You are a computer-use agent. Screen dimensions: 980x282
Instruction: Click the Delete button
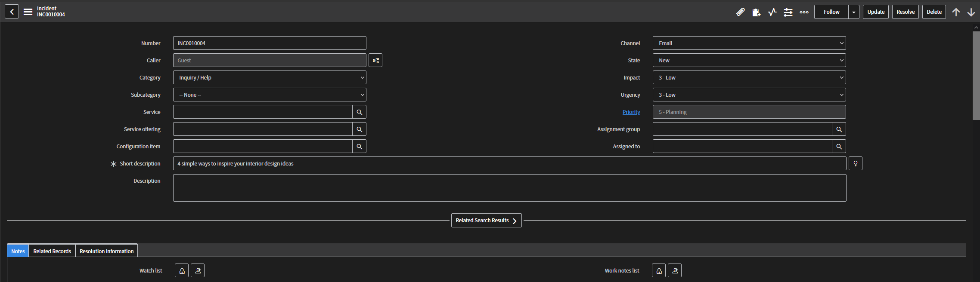click(x=934, y=12)
